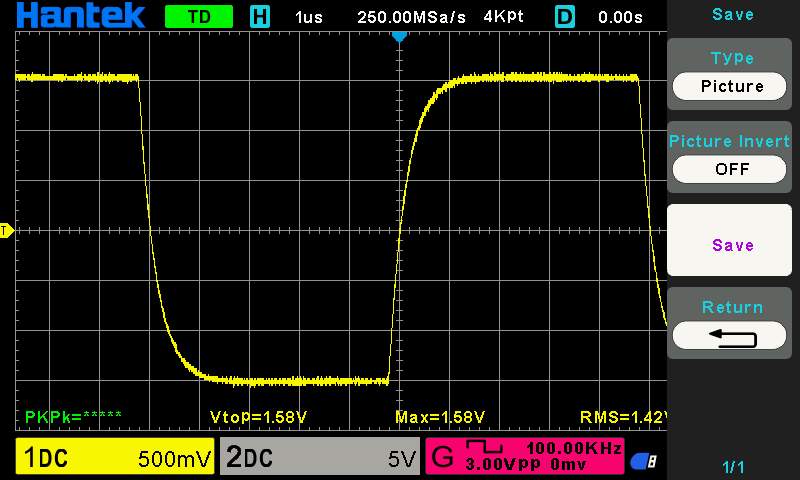Click the Hantek logo
Viewport: 800px width, 480px height.
[x=81, y=15]
